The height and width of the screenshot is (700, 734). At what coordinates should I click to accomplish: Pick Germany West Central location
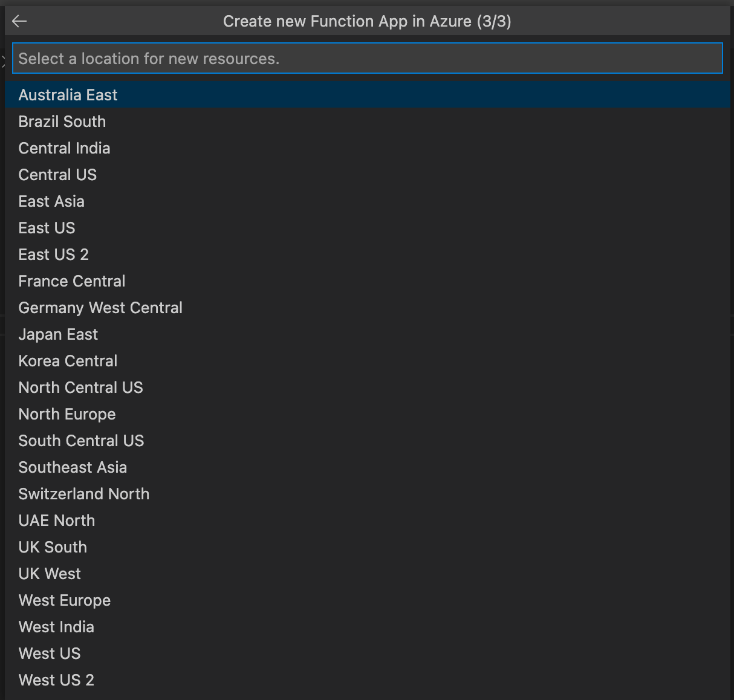100,308
